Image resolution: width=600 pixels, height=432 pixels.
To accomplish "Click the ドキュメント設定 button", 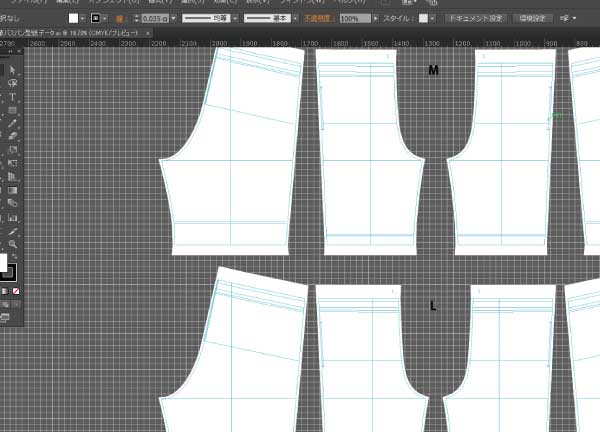I will (x=474, y=18).
